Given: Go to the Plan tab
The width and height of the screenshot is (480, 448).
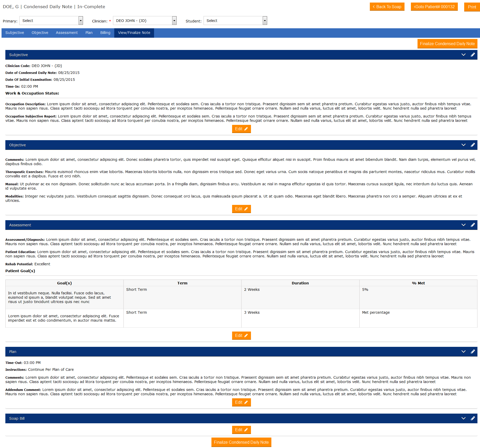Looking at the screenshot, I should pyautogui.click(x=89, y=33).
